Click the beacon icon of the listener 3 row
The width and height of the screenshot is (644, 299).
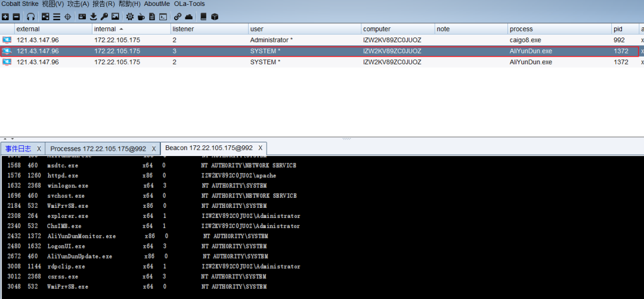click(7, 51)
